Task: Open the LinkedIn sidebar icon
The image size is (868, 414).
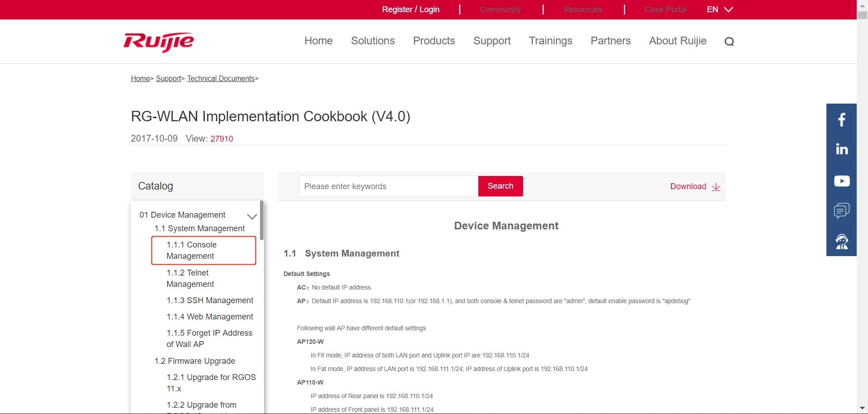Action: click(x=841, y=149)
